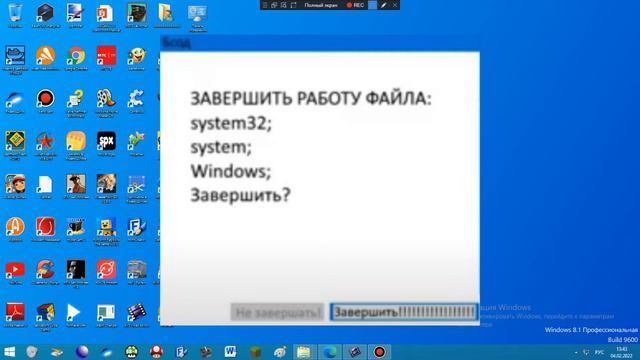Open the Rubik's cube desktop shortcut
Image resolution: width=640 pixels, height=360 pixels.
pos(45,313)
